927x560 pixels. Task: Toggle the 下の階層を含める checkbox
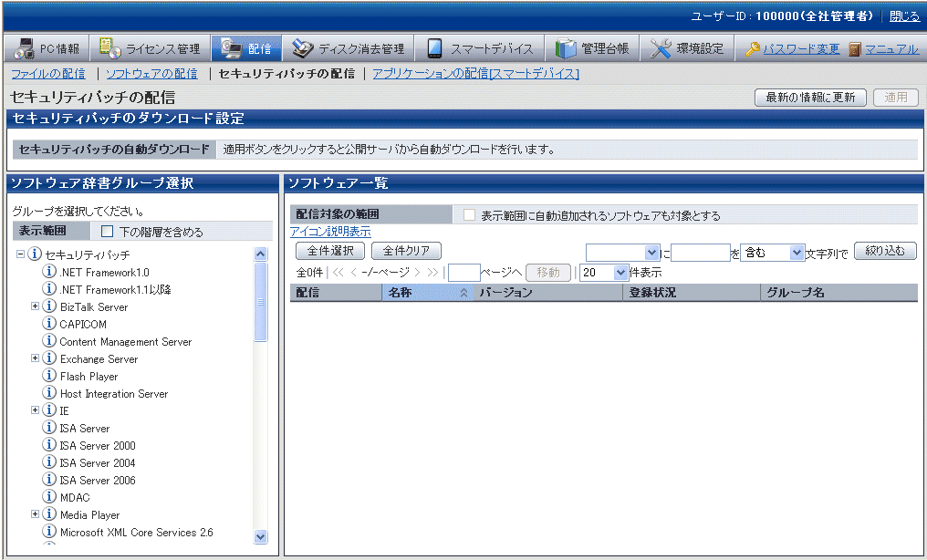pos(108,232)
